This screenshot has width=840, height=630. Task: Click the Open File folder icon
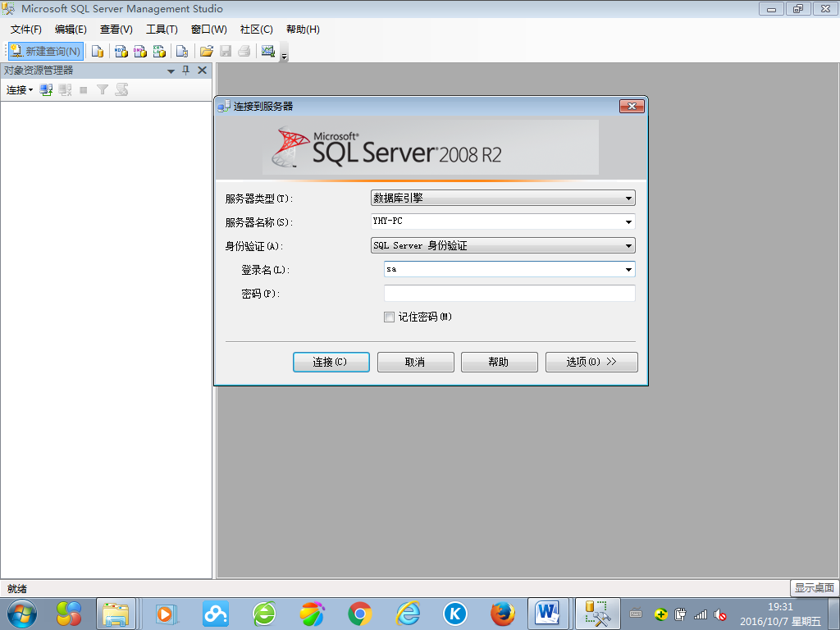(206, 52)
